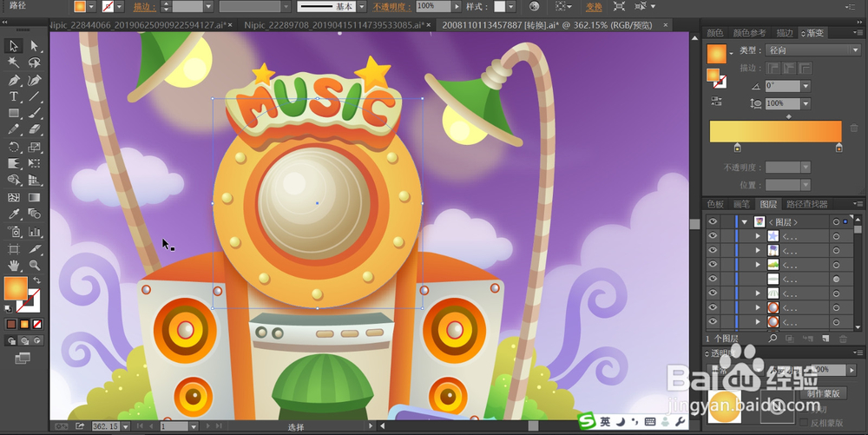Switch to the 色板 tab
The image size is (868, 435).
tap(715, 204)
